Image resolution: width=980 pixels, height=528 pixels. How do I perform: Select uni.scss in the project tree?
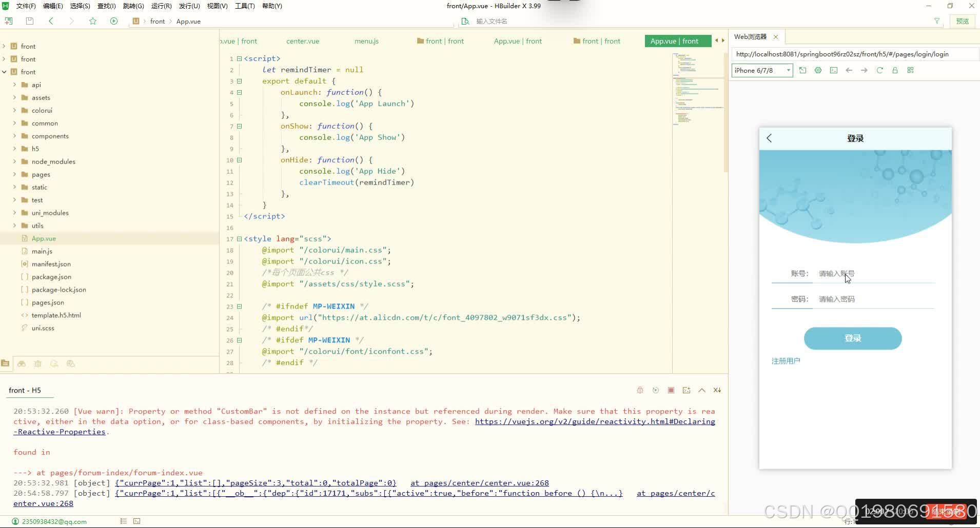click(43, 328)
